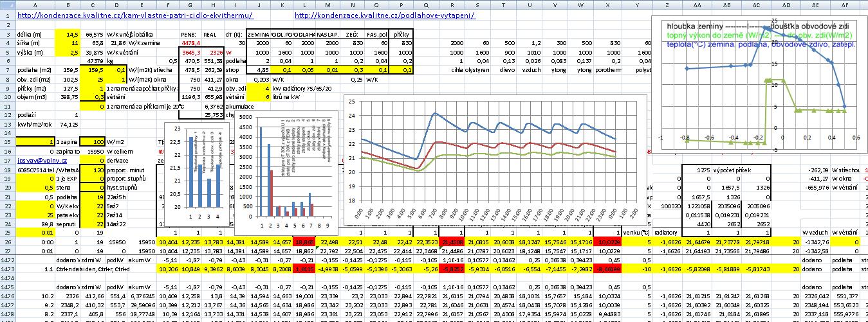This screenshot has width=868, height=322.
Task: Select column AC header
Action: pos(756,5)
